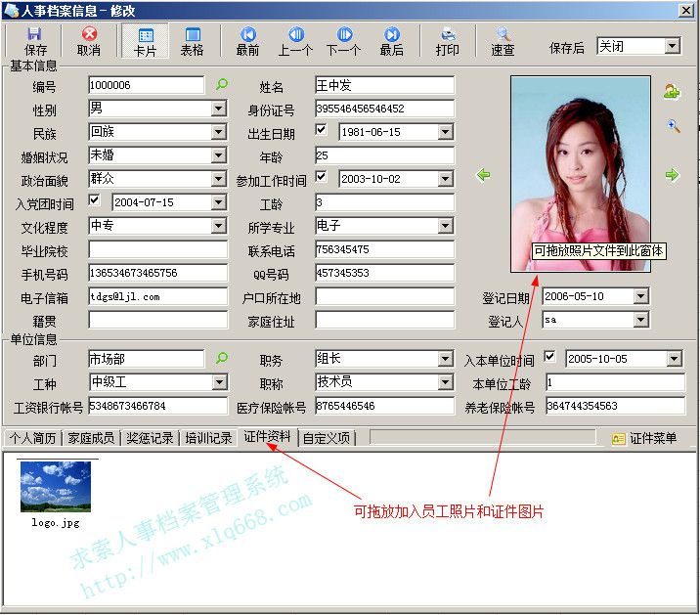The width and height of the screenshot is (700, 615).
Task: Select the logo.jpg thumbnail
Action: pos(56,487)
